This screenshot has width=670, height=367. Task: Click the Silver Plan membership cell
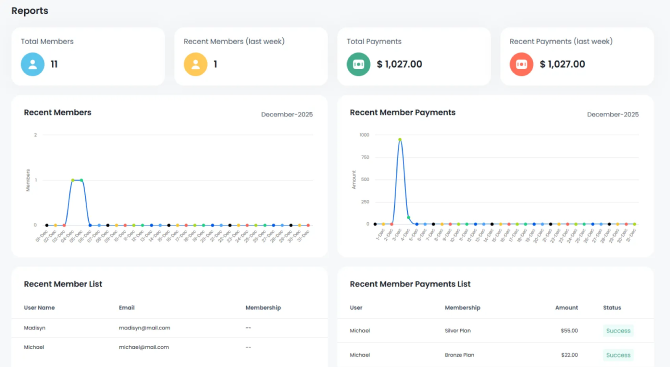458,331
